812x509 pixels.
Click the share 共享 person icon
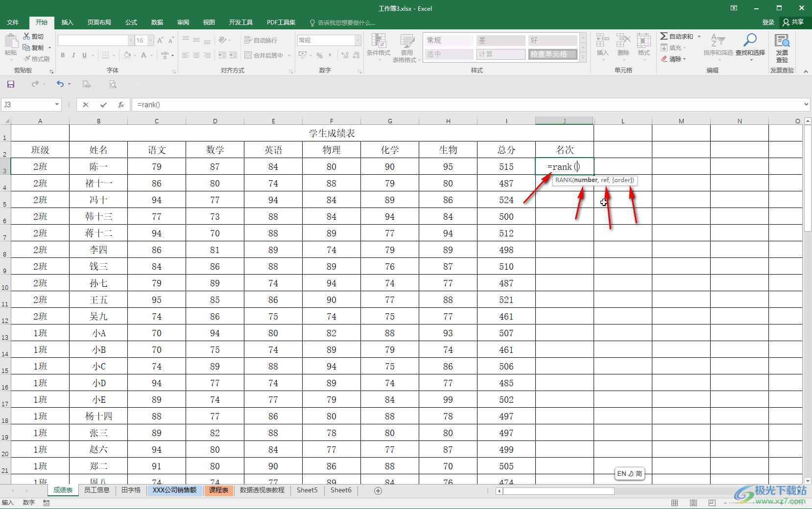(786, 22)
